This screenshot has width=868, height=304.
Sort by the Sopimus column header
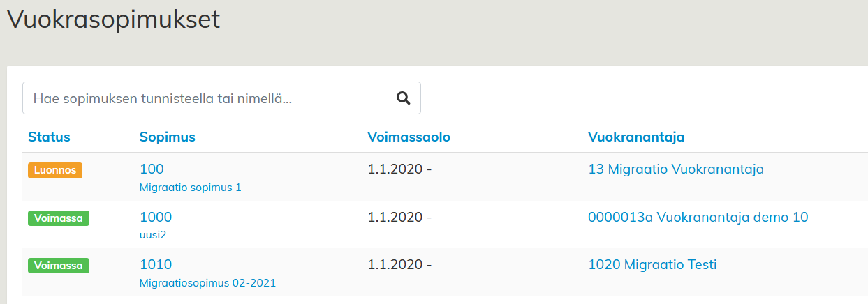[167, 137]
